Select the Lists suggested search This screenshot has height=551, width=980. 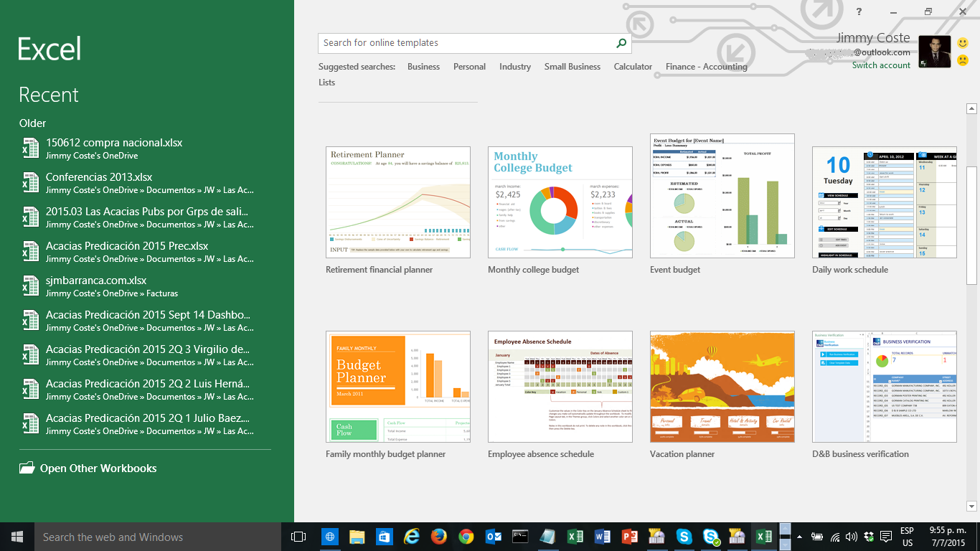326,83
